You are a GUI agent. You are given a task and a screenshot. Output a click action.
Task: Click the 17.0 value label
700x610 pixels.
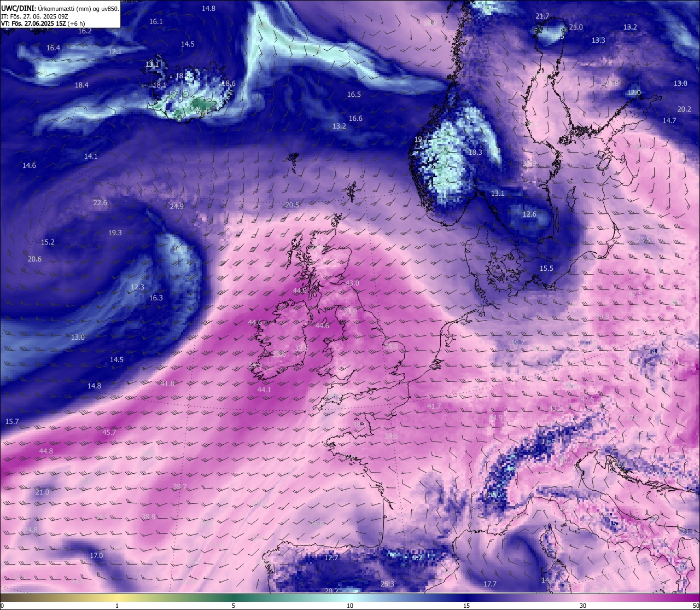point(96,556)
